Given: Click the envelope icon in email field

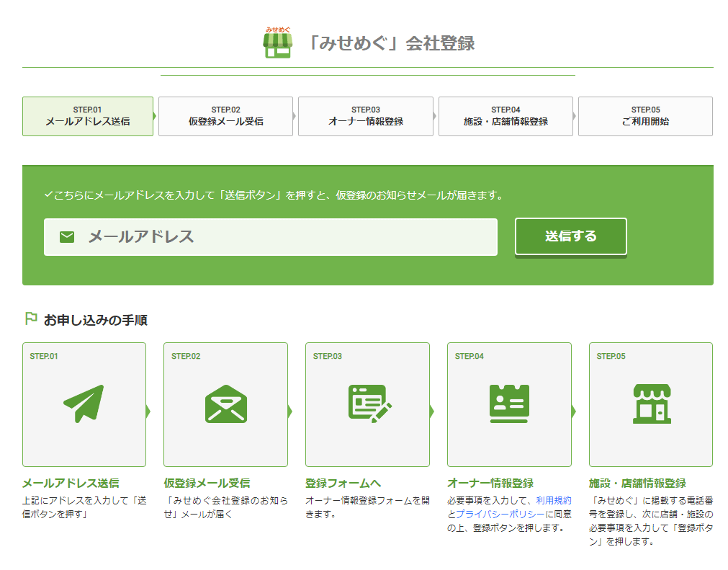Looking at the screenshot, I should [67, 237].
